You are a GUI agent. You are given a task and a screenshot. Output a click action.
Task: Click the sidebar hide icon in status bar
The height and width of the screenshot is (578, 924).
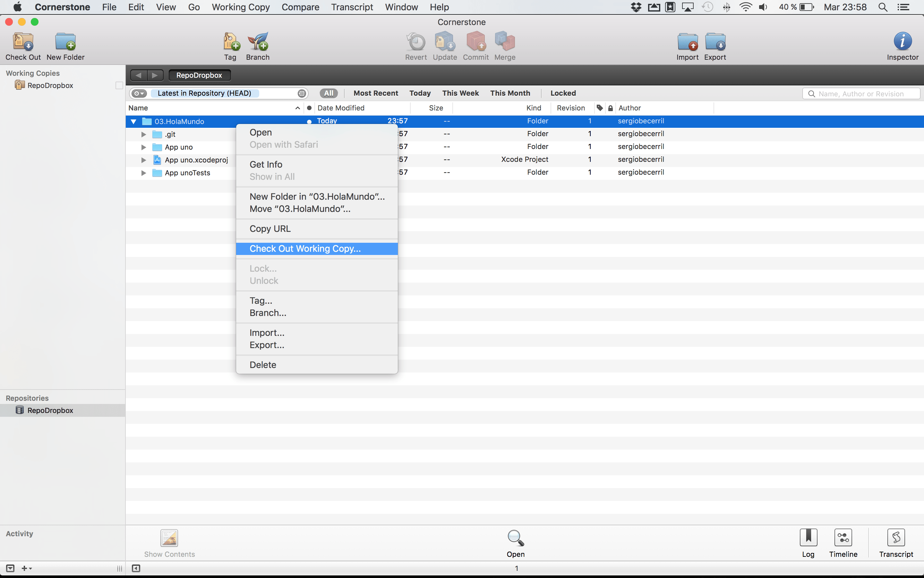[136, 568]
